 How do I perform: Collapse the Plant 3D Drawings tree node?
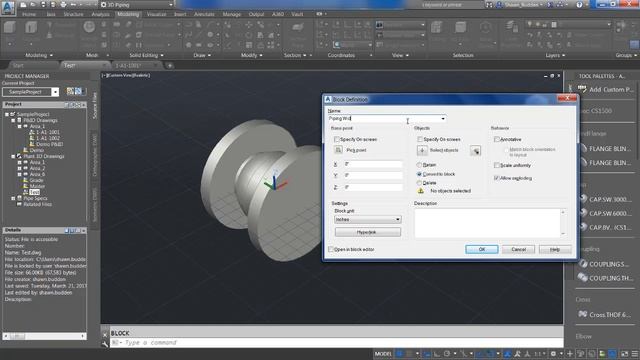pos(13,156)
